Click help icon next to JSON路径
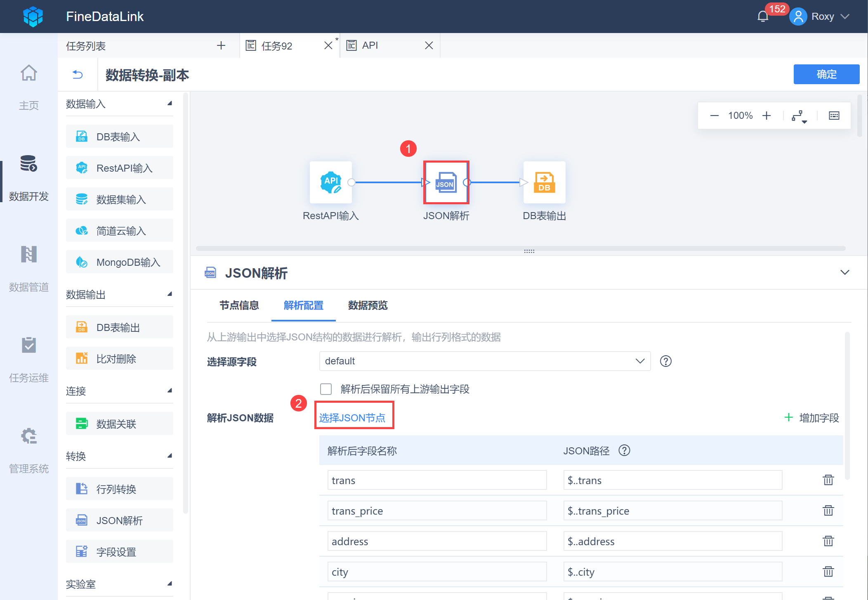868x600 pixels. pos(624,451)
